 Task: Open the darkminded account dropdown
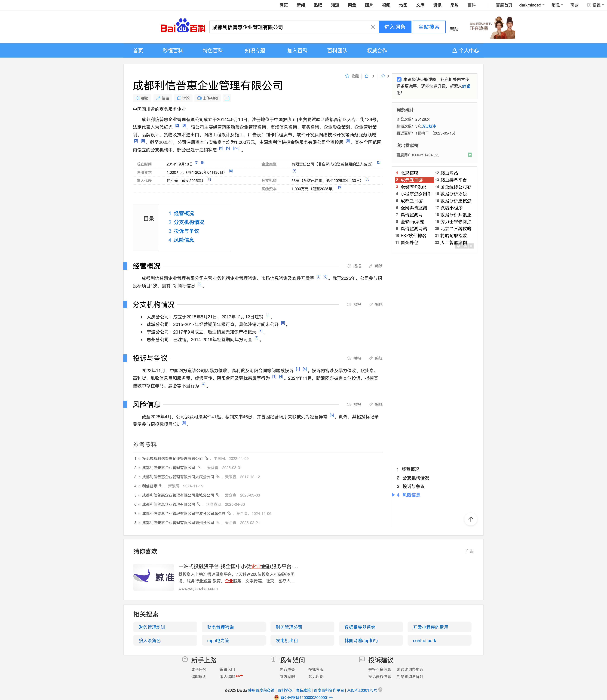531,5
